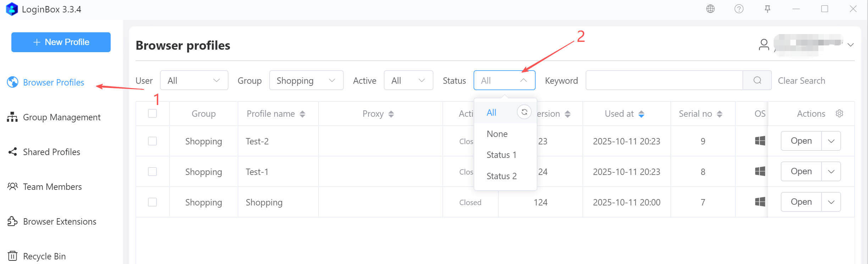Open table column settings gear icon
868x264 pixels.
(x=839, y=114)
